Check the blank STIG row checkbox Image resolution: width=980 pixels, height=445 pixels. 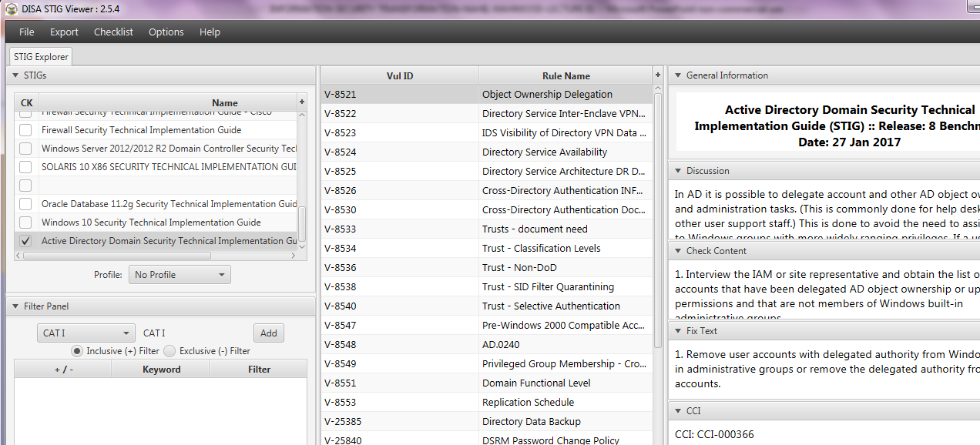25,186
